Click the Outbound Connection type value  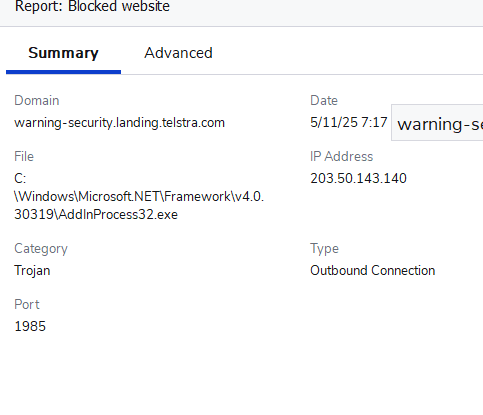tap(373, 270)
